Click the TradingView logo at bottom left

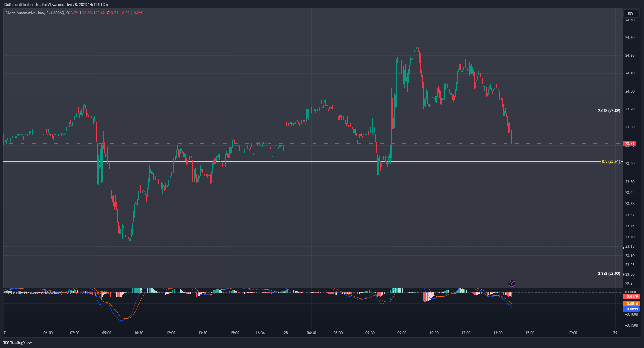[17, 342]
